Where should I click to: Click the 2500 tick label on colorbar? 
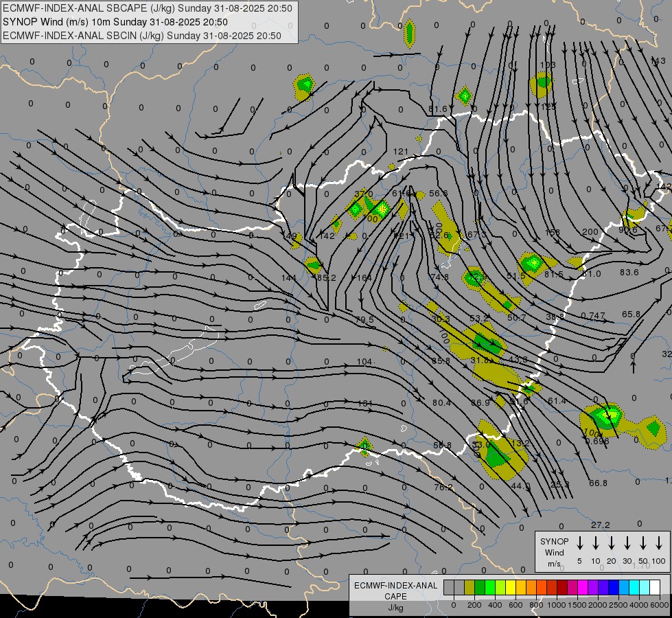coord(618,605)
